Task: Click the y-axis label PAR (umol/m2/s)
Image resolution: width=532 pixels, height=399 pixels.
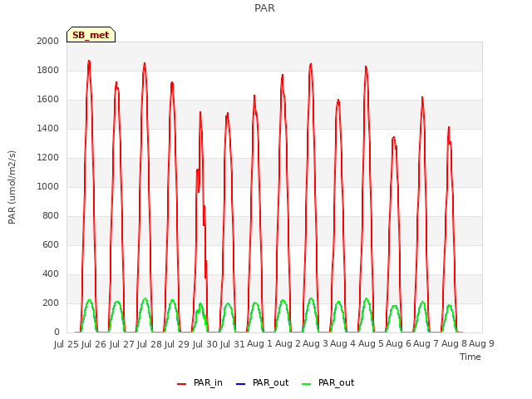Action: [12, 187]
